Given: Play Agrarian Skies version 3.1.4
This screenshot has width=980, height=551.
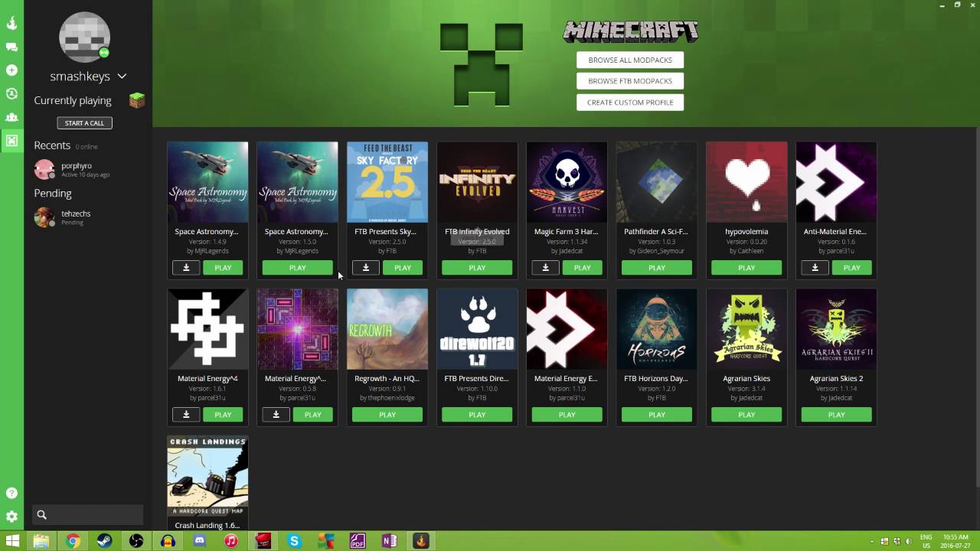Looking at the screenshot, I should (x=746, y=415).
